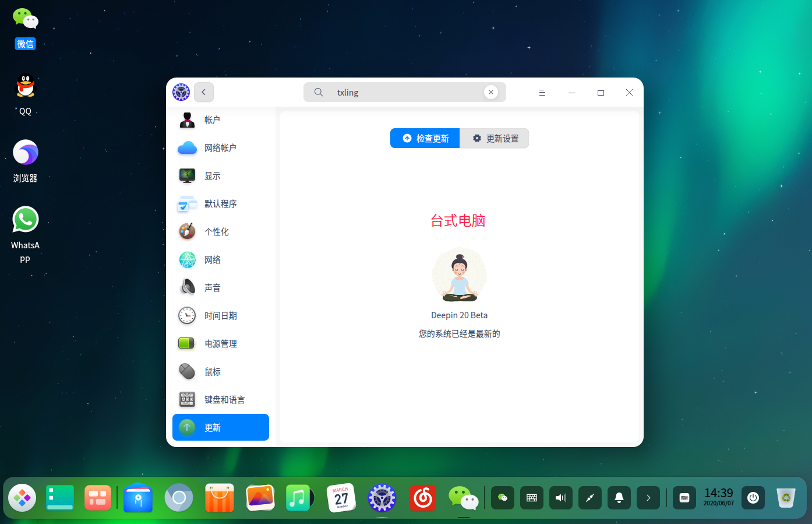Select 网络帐户 cloud account entry
Image resolution: width=812 pixels, height=524 pixels.
coord(220,148)
